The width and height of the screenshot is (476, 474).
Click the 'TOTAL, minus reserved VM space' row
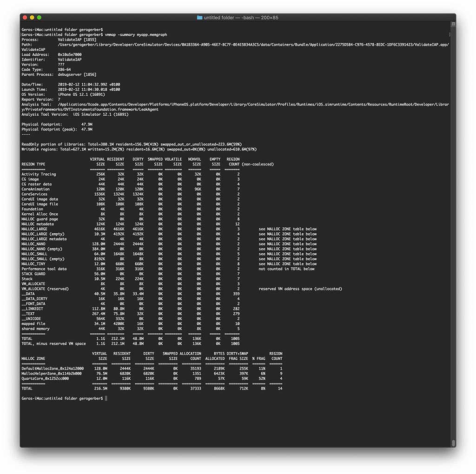pyautogui.click(x=53, y=343)
